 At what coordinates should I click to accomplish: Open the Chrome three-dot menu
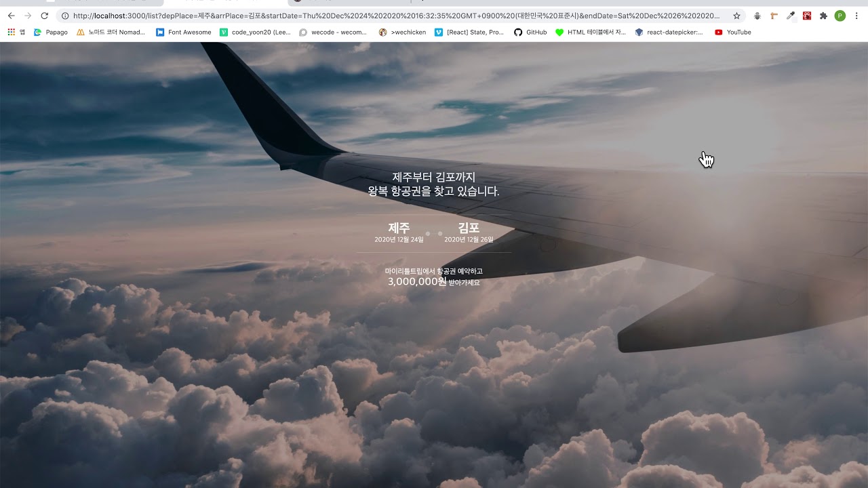(x=856, y=16)
